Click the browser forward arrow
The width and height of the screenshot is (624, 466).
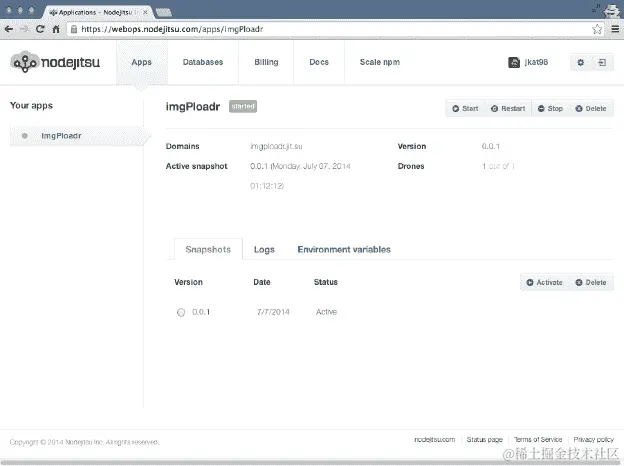pyautogui.click(x=24, y=29)
